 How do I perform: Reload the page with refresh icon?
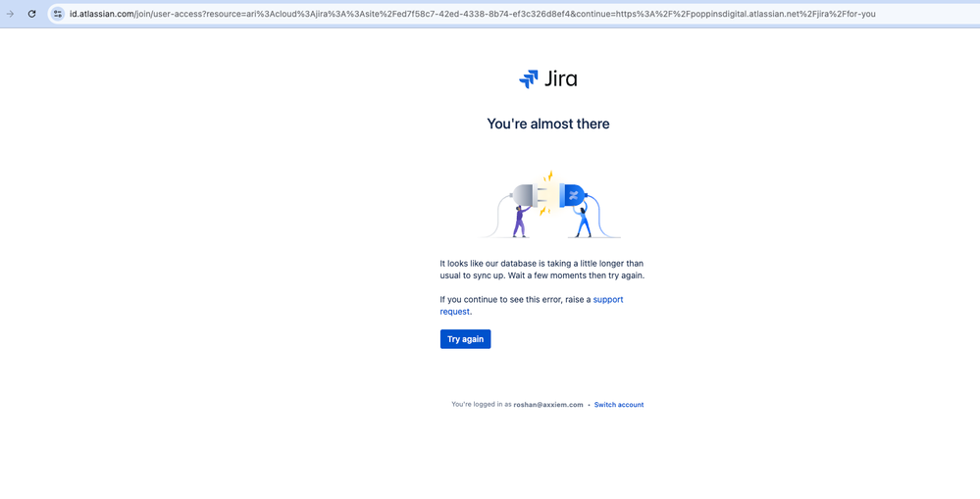tap(31, 14)
